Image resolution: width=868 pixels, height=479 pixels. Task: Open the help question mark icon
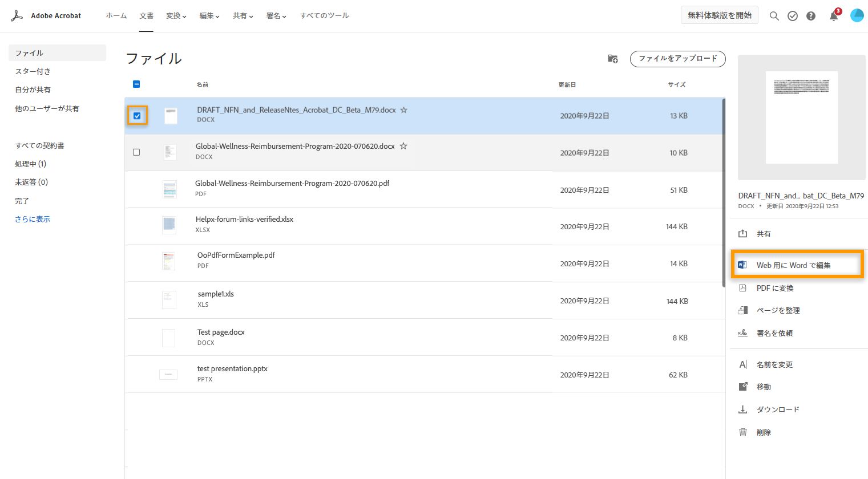pos(811,16)
